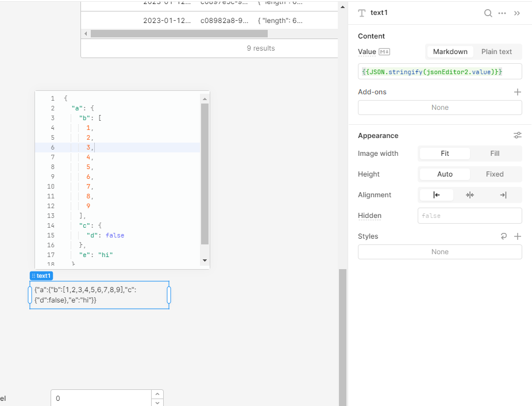The width and height of the screenshot is (532, 406).
Task: Decrement the number input value
Action: pyautogui.click(x=157, y=403)
